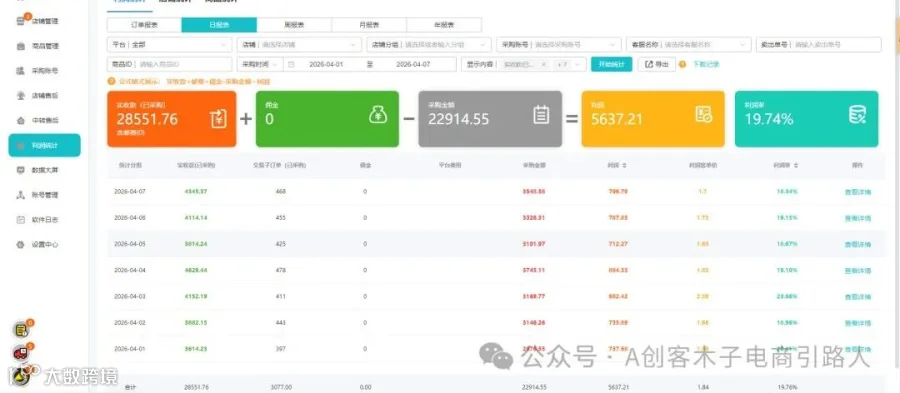Select 利润统计 in the sidebar
Image resolution: width=900 pixels, height=393 pixels.
pos(44,145)
